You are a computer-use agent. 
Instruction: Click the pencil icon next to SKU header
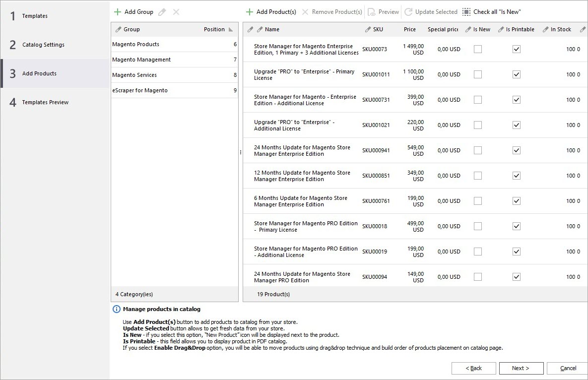click(368, 29)
